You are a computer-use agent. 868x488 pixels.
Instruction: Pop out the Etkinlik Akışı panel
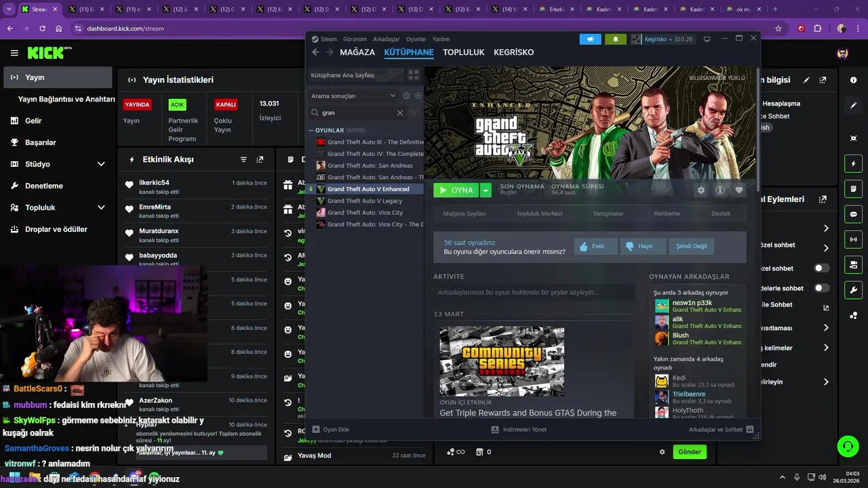(x=260, y=159)
